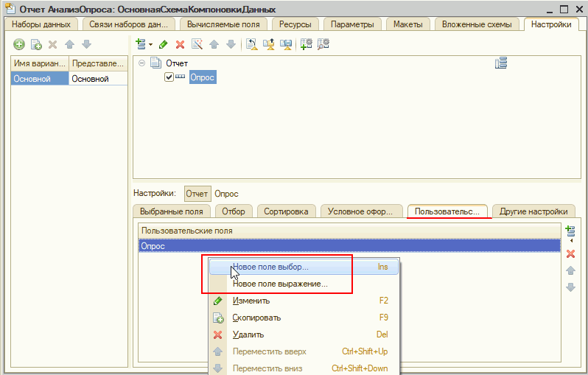The image size is (588, 375).
Task: Move the variant down with the gray arrow
Action: 87,44
